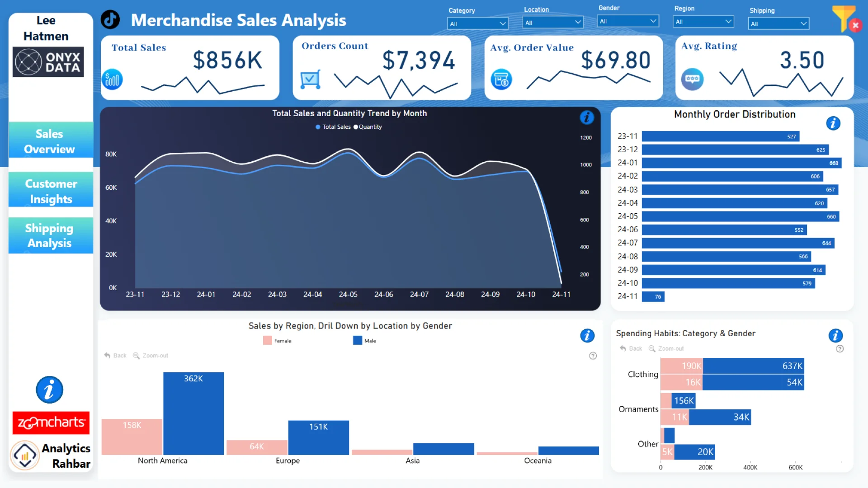Click the Oceania male bar
Screen dimensions: 868x488
[x=569, y=450]
